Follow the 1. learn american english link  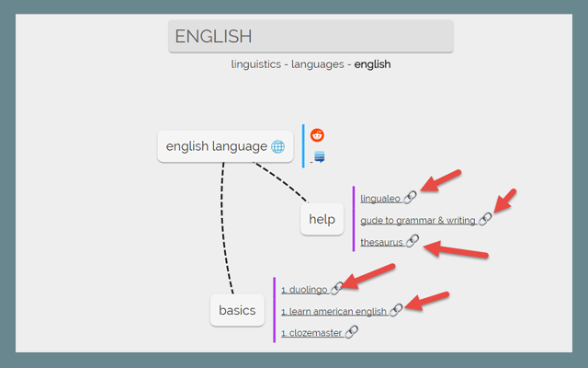click(334, 311)
